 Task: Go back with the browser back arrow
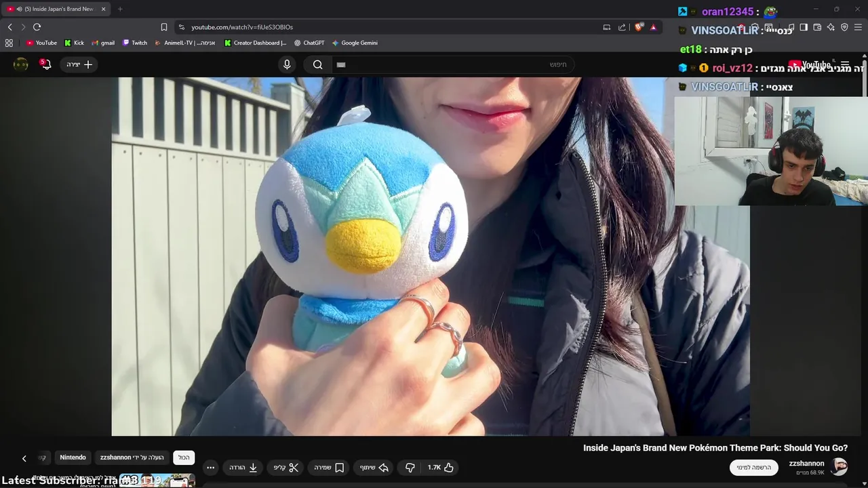(x=9, y=27)
